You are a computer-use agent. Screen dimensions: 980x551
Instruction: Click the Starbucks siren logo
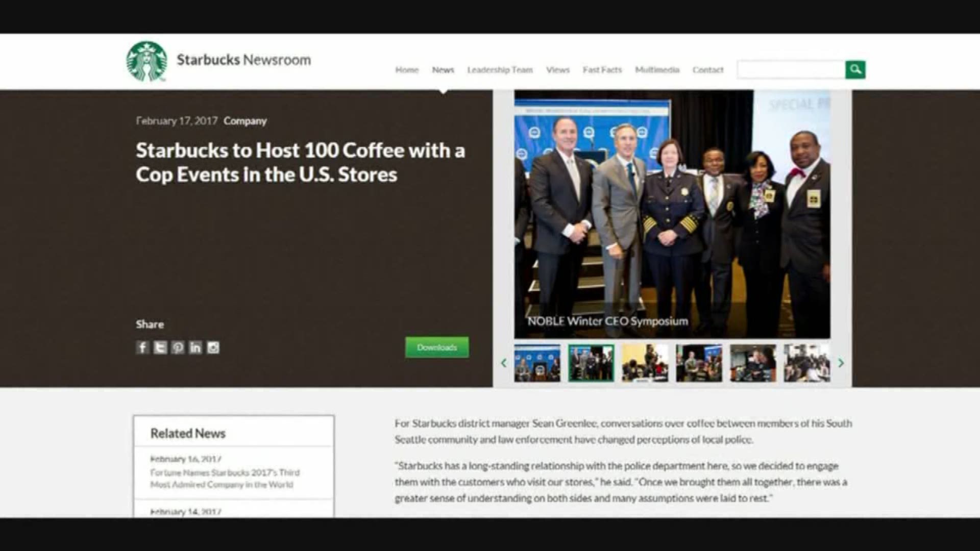click(147, 62)
